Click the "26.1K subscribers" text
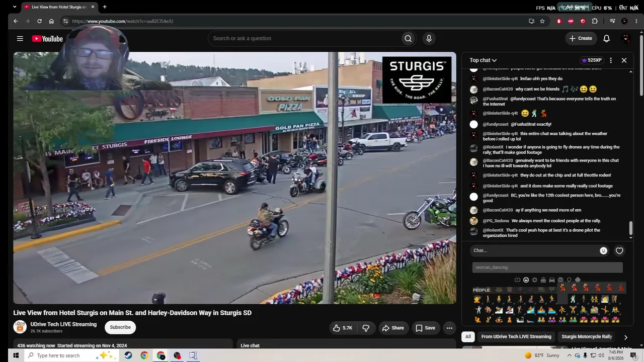The image size is (644, 362). 46,331
